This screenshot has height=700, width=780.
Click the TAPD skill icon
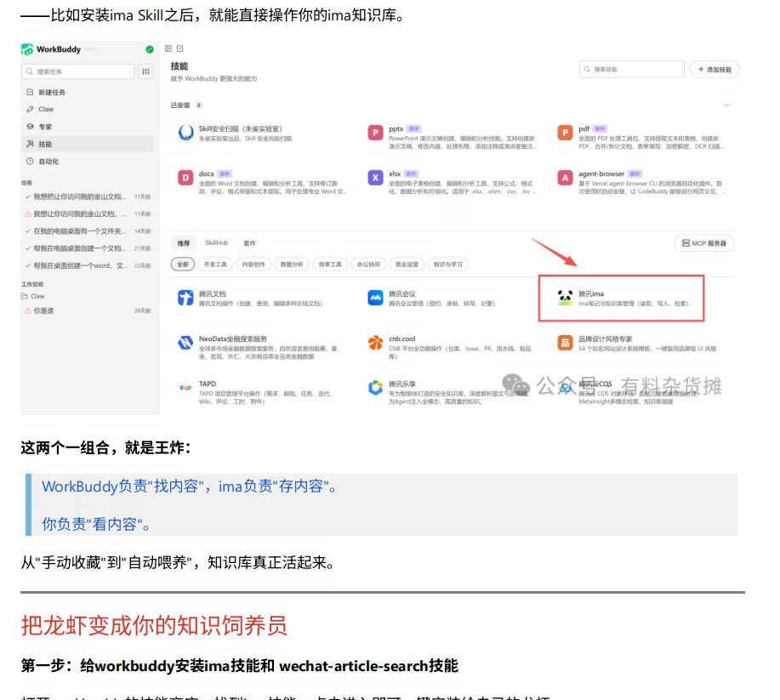[x=185, y=388]
